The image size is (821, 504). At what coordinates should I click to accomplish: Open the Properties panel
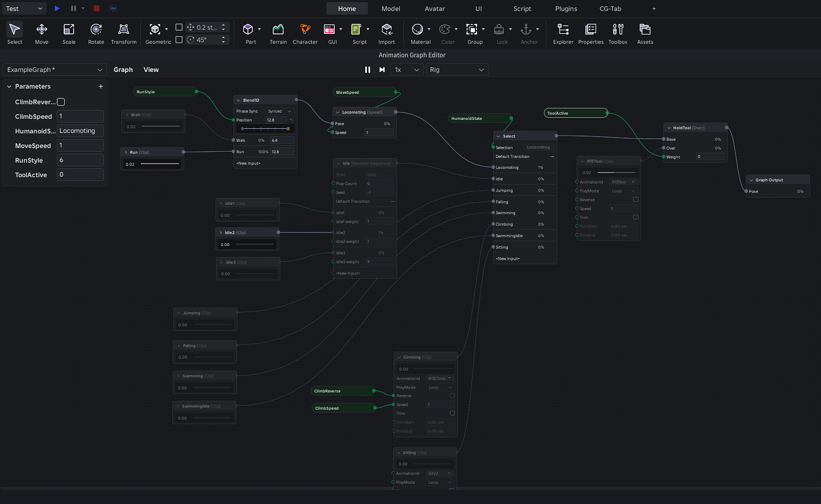coord(591,33)
